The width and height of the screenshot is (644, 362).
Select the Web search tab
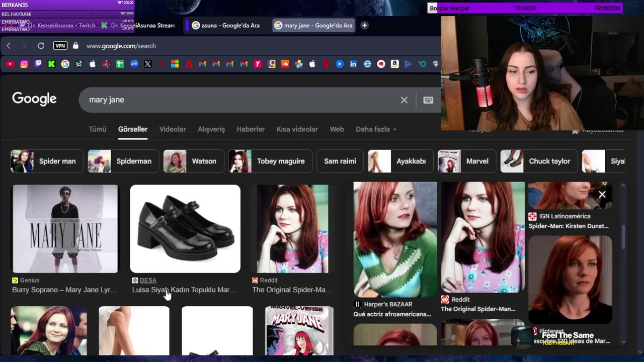point(337,129)
